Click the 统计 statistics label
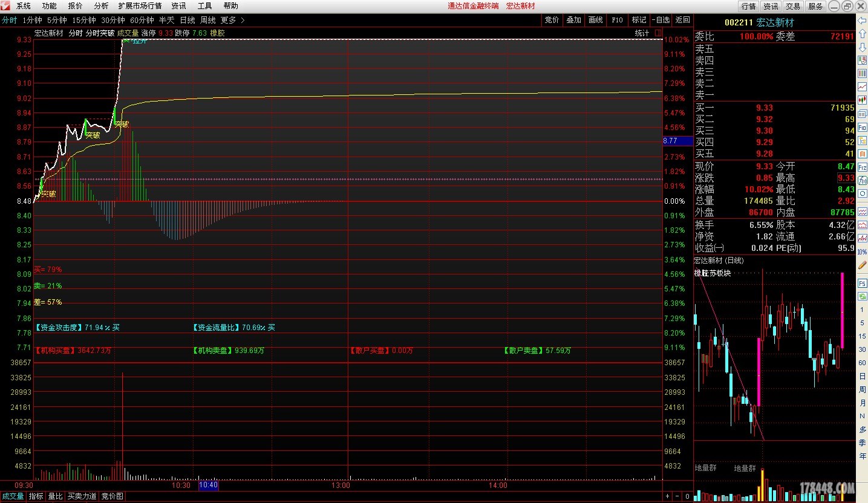 coord(642,33)
